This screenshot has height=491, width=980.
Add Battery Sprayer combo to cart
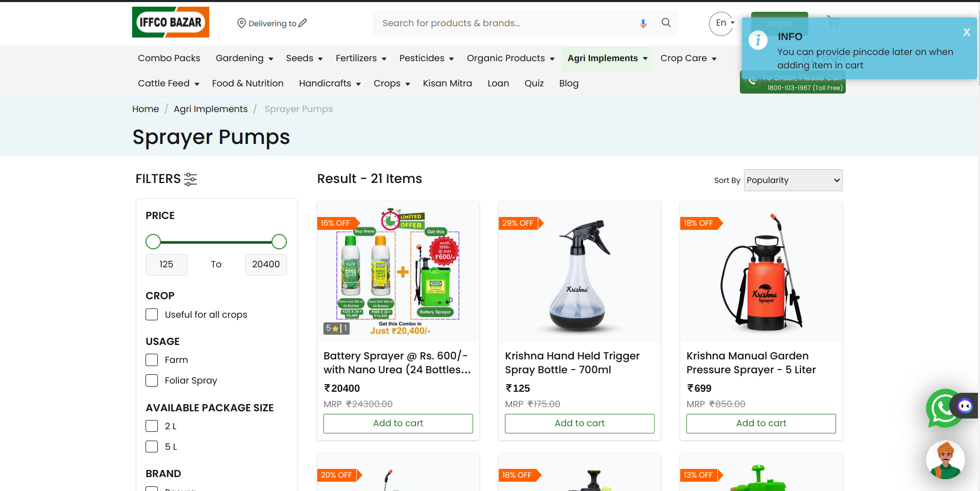click(x=398, y=423)
